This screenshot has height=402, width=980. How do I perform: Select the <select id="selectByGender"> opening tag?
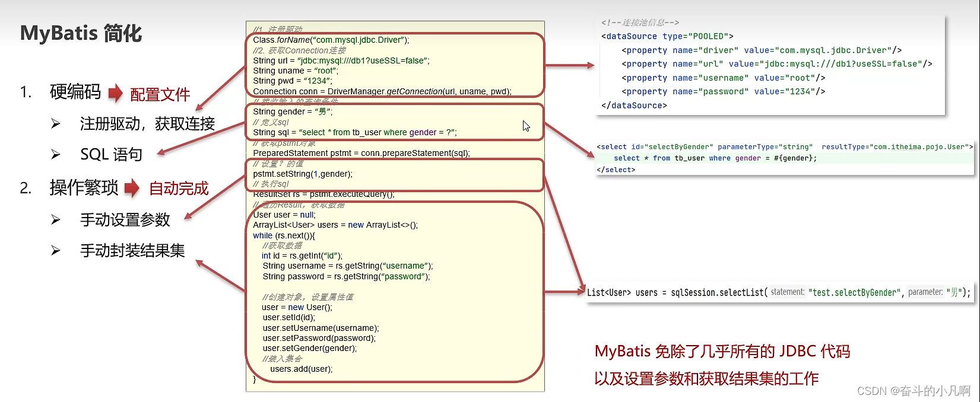coord(784,147)
